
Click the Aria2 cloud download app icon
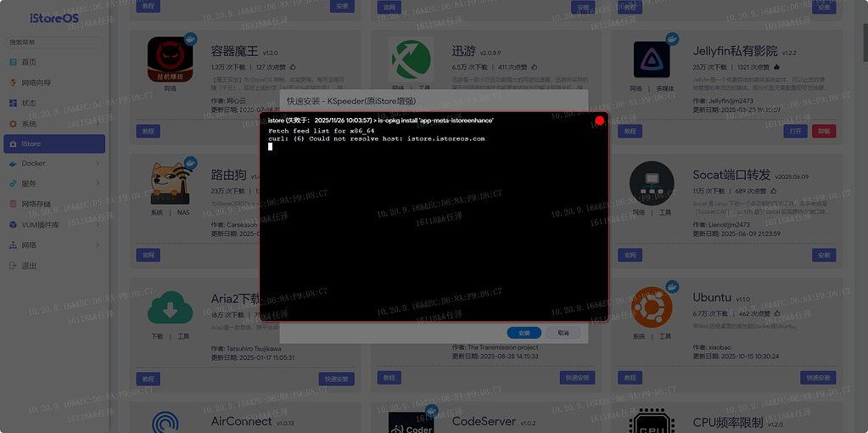pyautogui.click(x=170, y=308)
